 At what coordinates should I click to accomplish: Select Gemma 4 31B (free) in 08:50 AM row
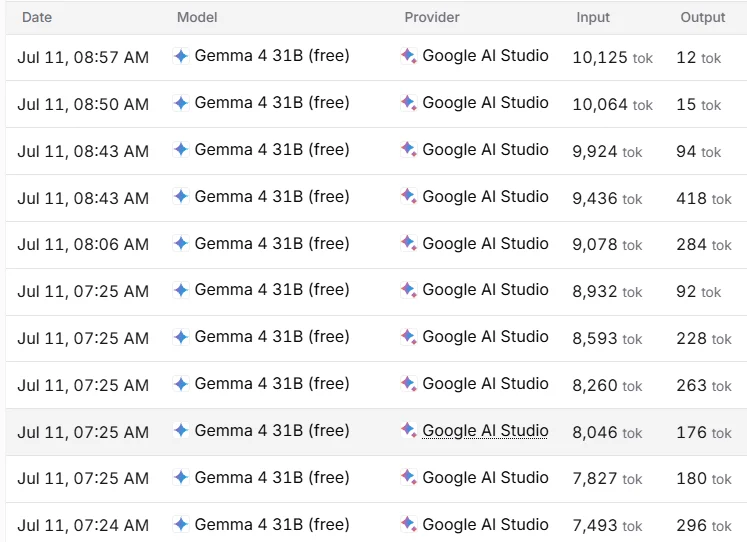(x=272, y=103)
